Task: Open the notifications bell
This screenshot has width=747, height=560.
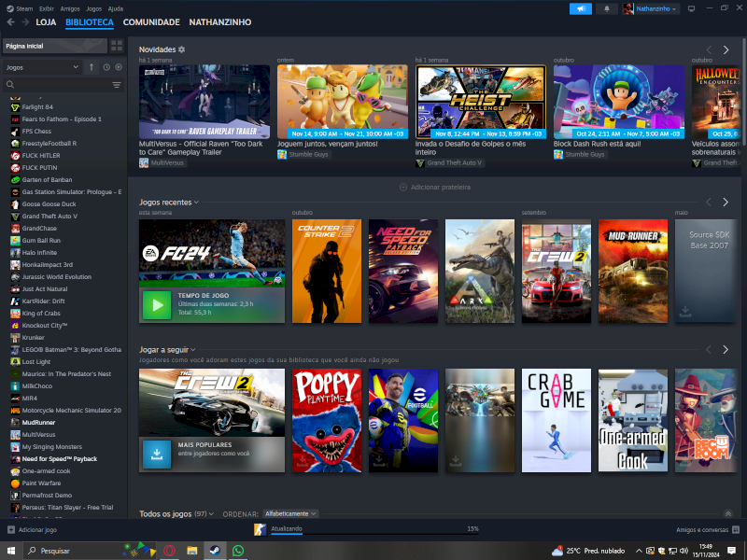Action: click(607, 8)
